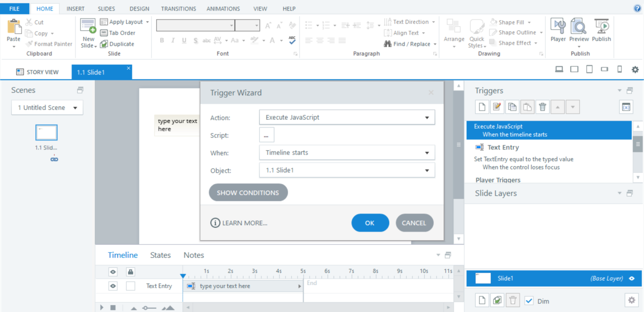Delete the selected trigger with trash icon

pos(542,107)
